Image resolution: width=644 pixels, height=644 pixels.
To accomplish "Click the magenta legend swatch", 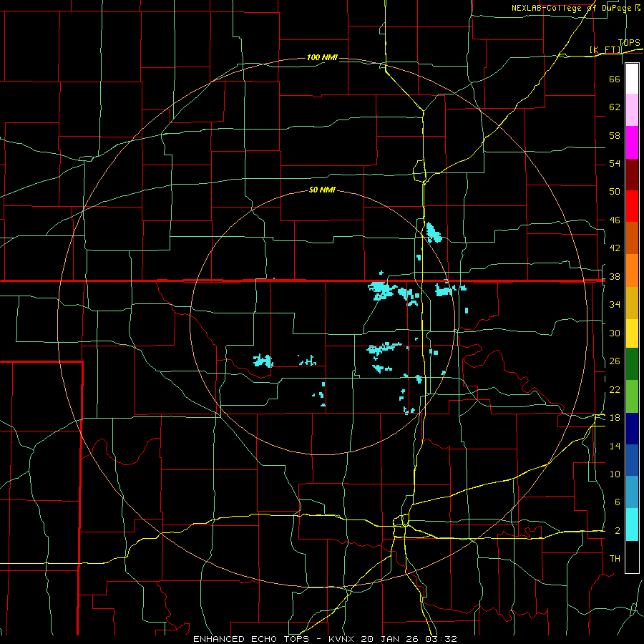I will pos(632,142).
